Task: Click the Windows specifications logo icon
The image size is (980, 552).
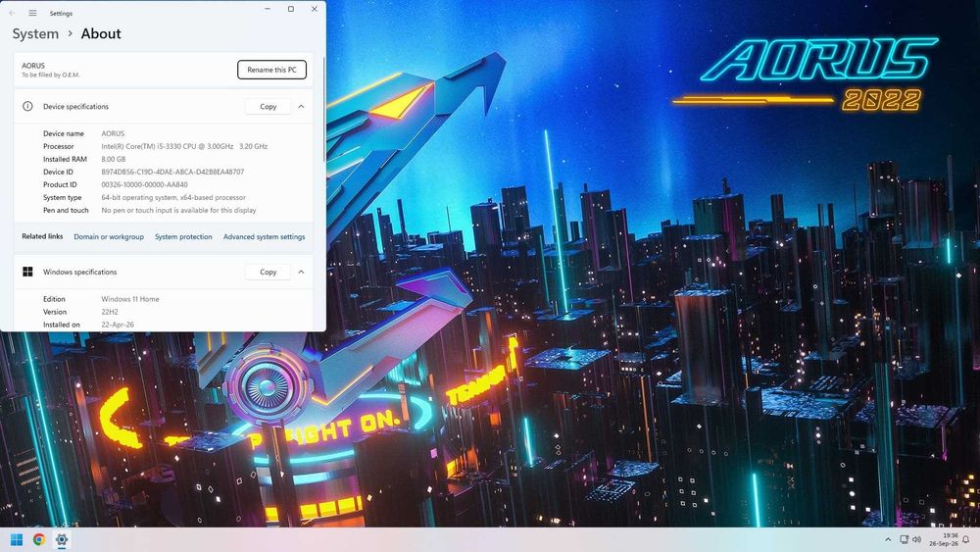Action: point(27,272)
